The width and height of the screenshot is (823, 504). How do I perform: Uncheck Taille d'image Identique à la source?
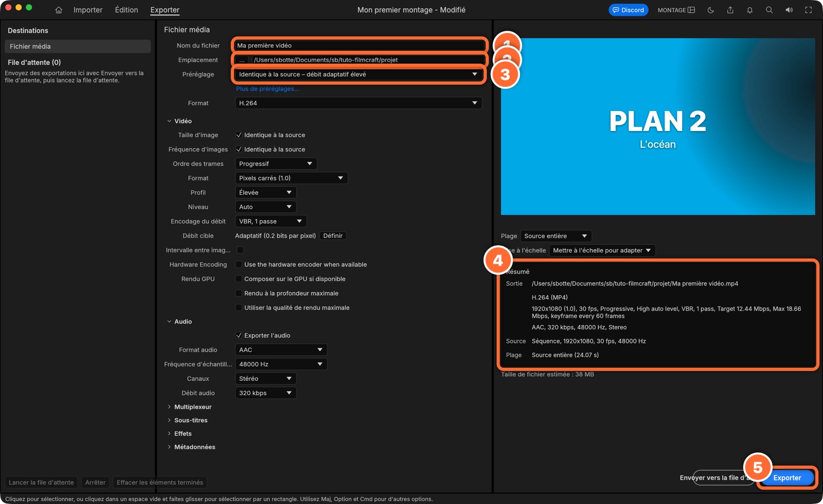click(239, 135)
